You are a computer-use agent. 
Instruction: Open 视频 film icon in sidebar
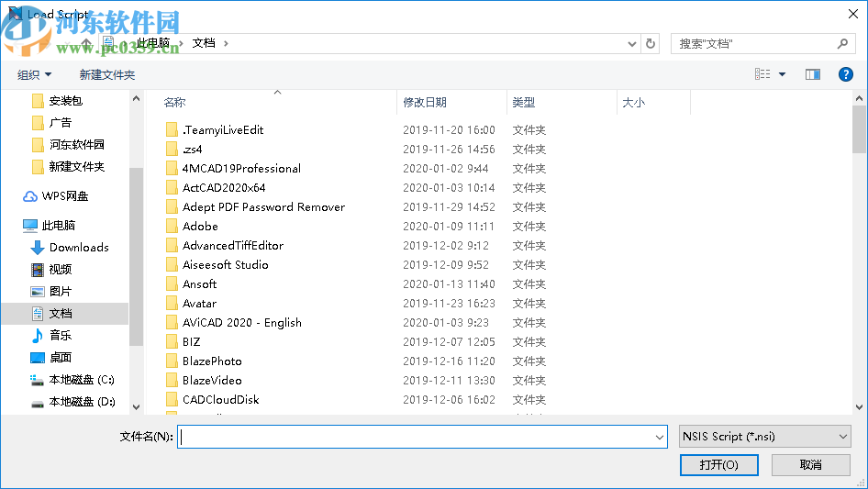click(37, 270)
